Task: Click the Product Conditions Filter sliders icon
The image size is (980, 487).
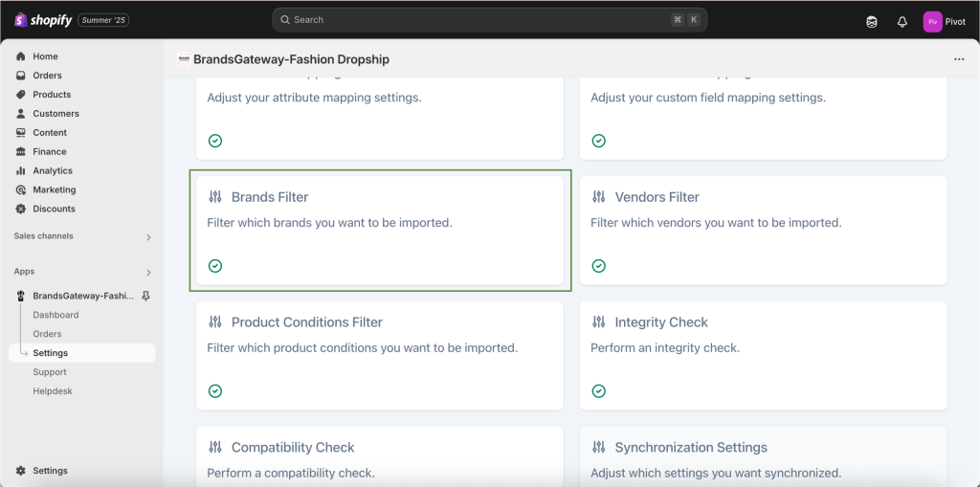Action: click(215, 322)
